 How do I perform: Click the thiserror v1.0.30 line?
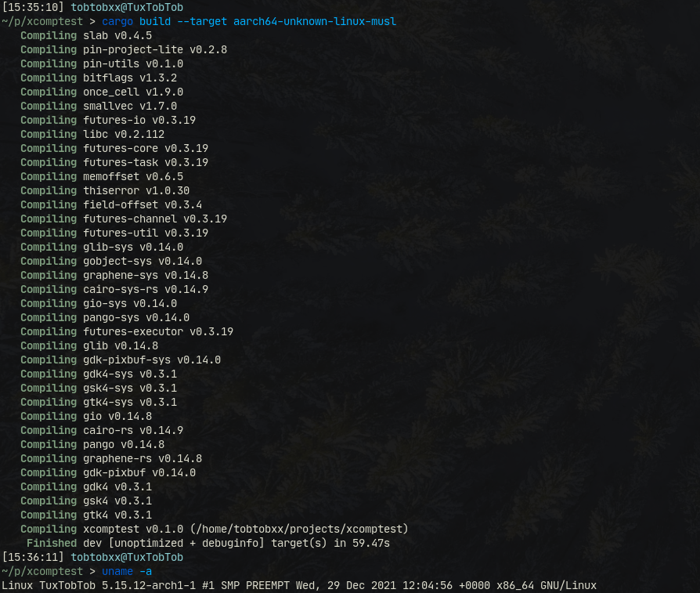coord(105,190)
